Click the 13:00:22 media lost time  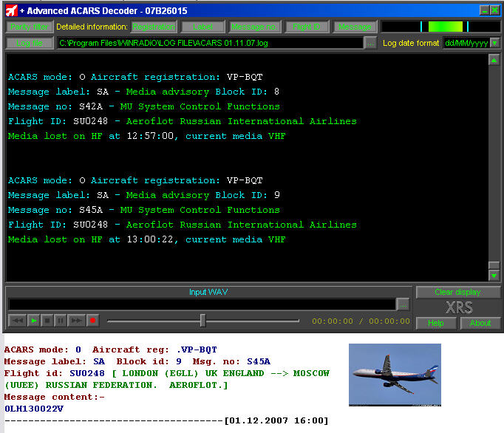(150, 239)
